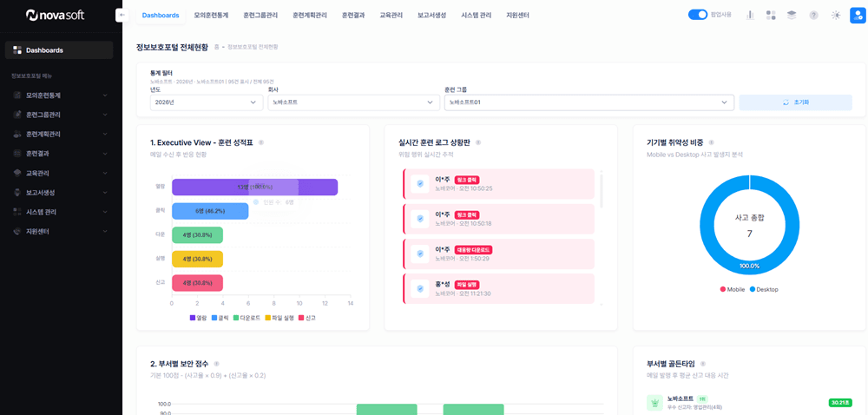
Task: Open the 교육관리 top menu
Action: click(391, 16)
